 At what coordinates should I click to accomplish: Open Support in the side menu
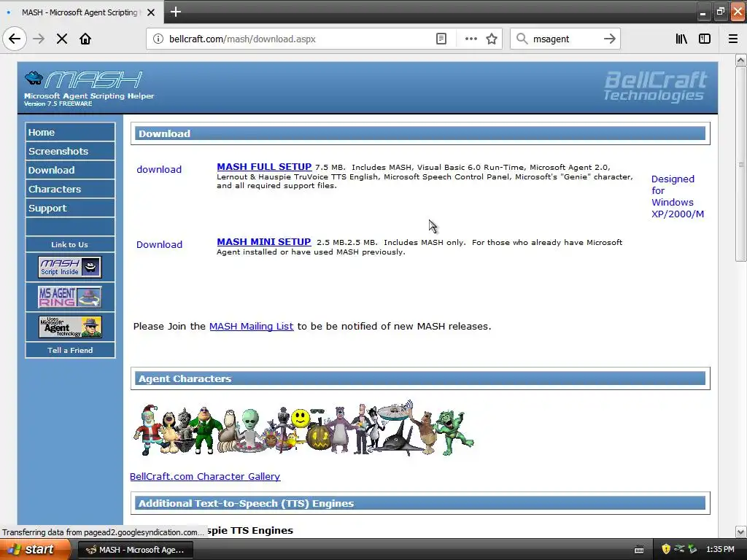pos(70,208)
